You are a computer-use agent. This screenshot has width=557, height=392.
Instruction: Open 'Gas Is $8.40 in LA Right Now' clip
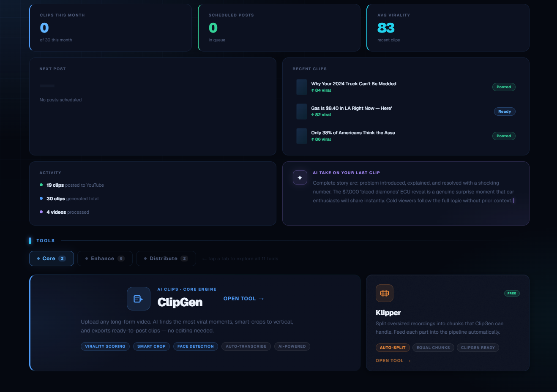tap(352, 108)
